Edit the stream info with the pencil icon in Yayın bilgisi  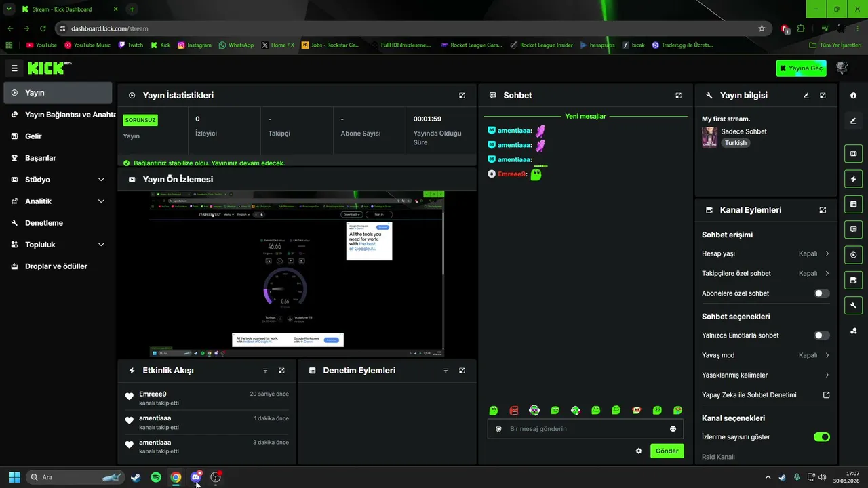[806, 96]
